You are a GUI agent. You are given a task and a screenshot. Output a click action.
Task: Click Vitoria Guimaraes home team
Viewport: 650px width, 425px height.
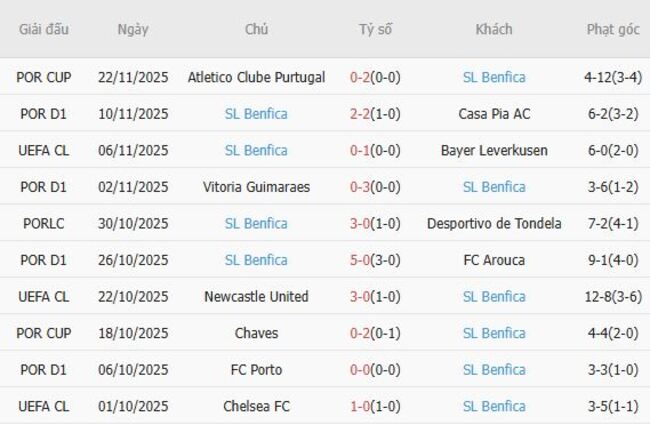coord(256,187)
